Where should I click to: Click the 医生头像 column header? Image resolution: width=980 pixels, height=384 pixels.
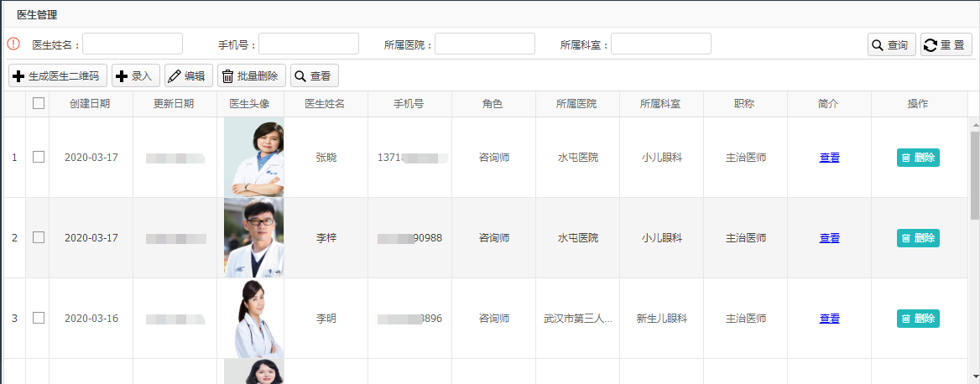(250, 104)
